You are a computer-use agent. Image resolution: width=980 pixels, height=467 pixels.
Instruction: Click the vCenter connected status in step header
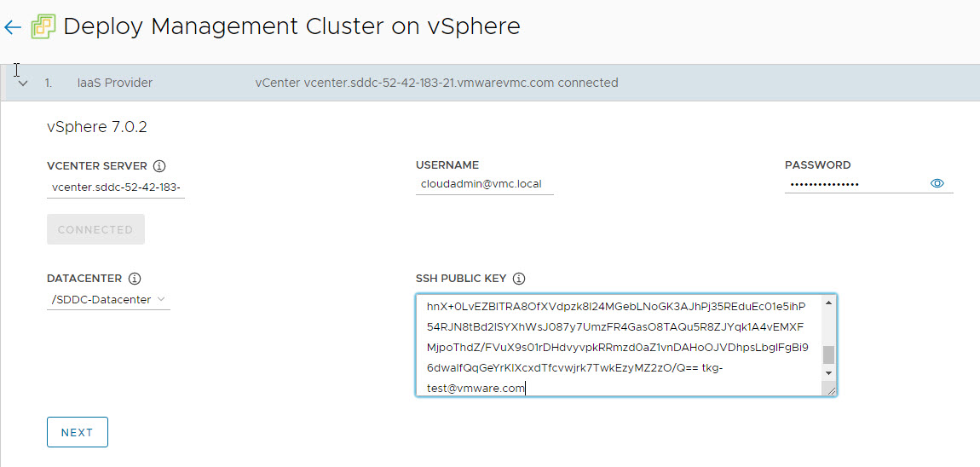pos(436,84)
